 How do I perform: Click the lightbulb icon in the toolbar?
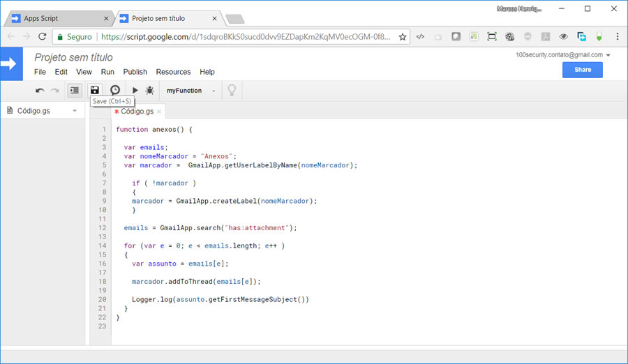(x=232, y=90)
